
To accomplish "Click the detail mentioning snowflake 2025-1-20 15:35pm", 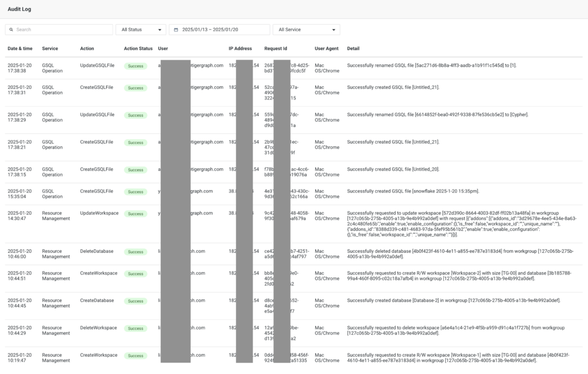I will pos(413,191).
